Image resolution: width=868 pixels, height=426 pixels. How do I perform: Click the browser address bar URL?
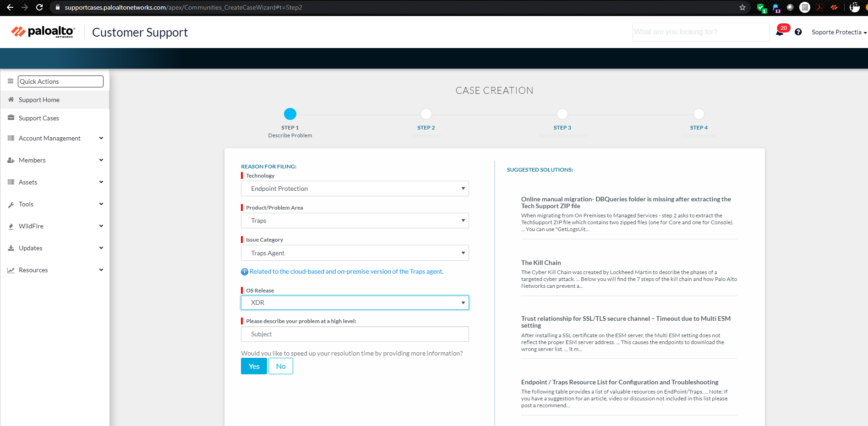pos(183,7)
